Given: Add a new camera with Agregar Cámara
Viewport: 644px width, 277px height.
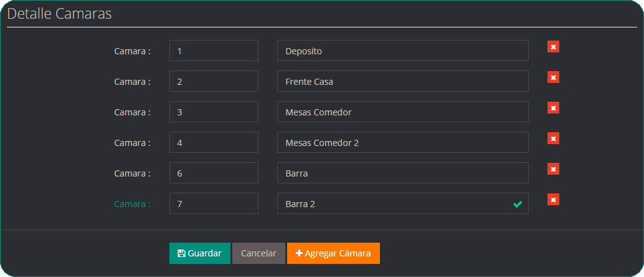Looking at the screenshot, I should pyautogui.click(x=333, y=253).
